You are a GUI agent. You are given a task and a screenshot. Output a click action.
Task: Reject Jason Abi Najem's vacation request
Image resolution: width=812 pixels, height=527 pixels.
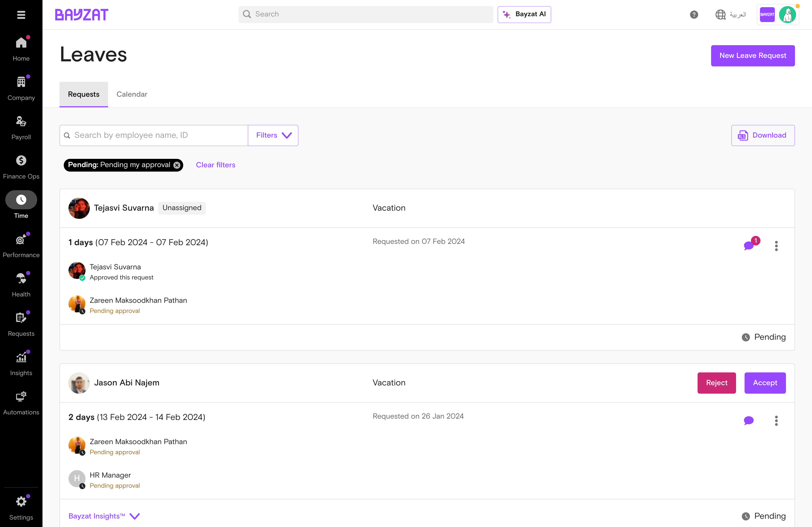click(716, 383)
